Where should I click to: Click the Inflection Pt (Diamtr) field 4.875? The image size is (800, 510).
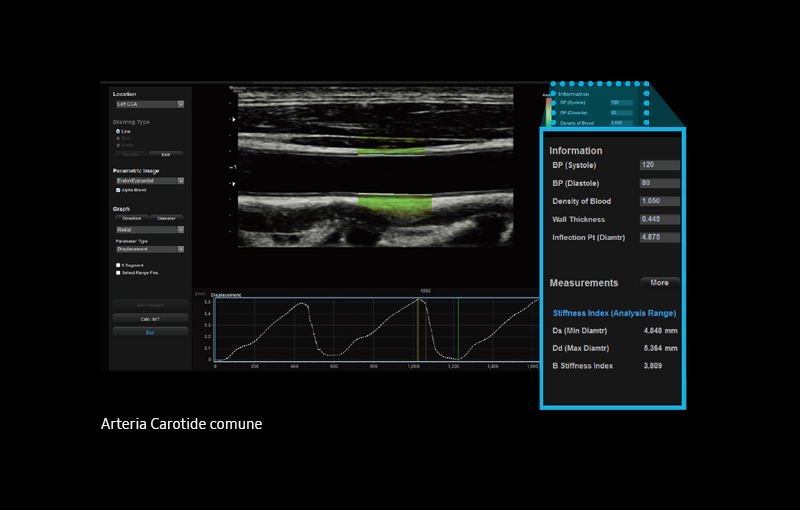[x=659, y=237]
